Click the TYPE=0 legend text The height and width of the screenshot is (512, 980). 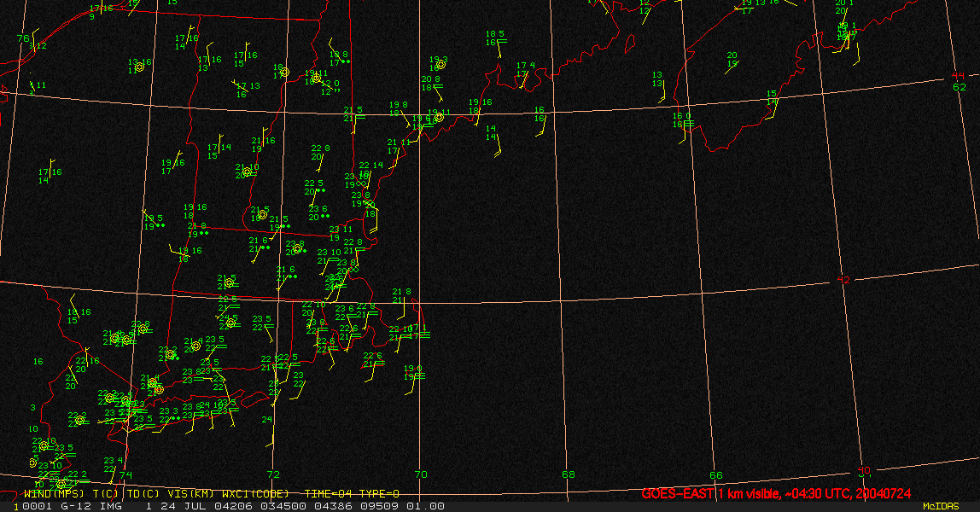coord(379,494)
